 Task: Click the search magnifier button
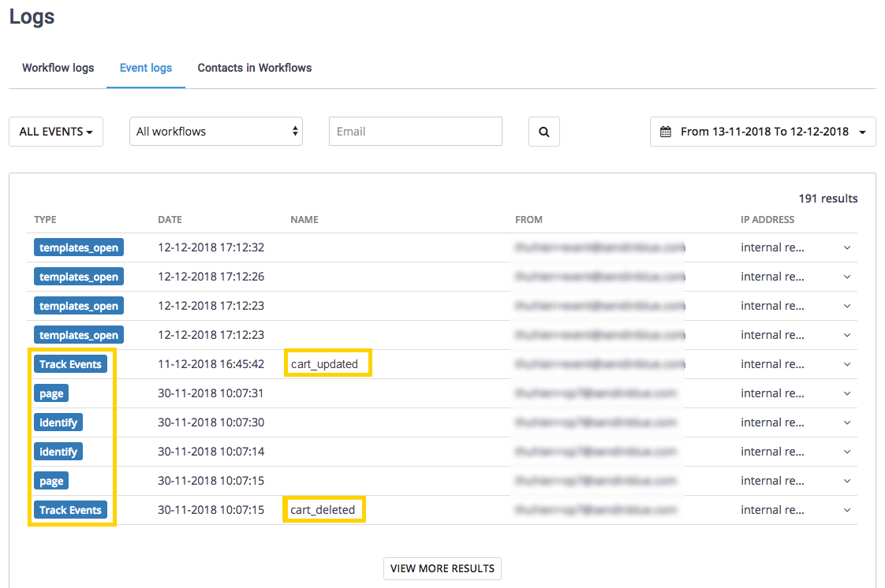[543, 132]
